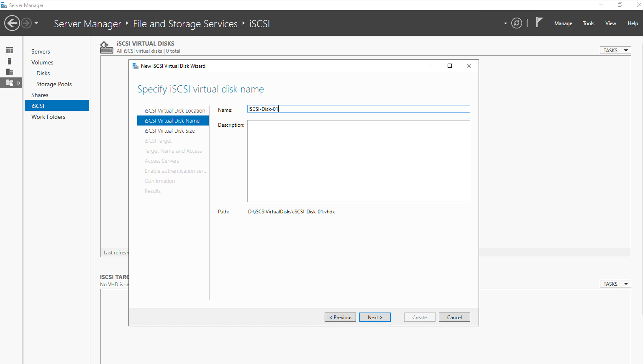Click the Next button in wizard
The height and width of the screenshot is (364, 643).
click(x=375, y=318)
